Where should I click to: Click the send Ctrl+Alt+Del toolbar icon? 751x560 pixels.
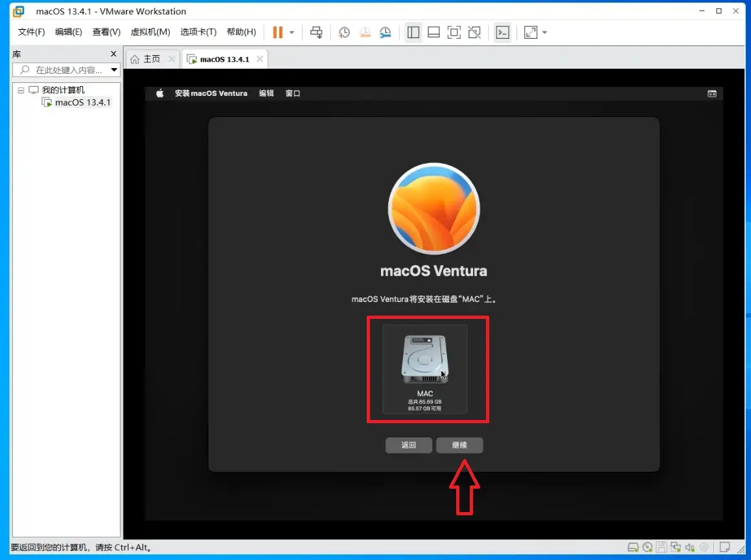[x=316, y=32]
